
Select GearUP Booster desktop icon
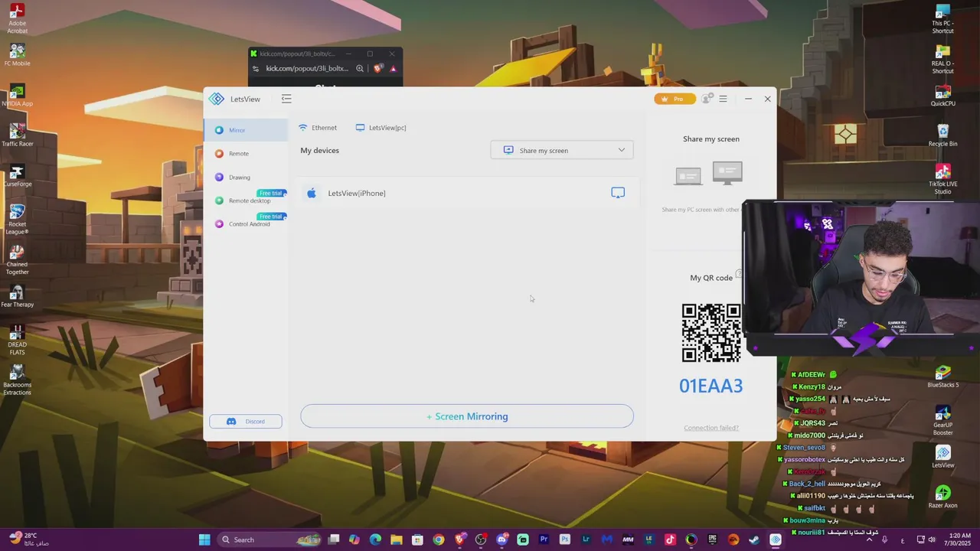click(942, 420)
